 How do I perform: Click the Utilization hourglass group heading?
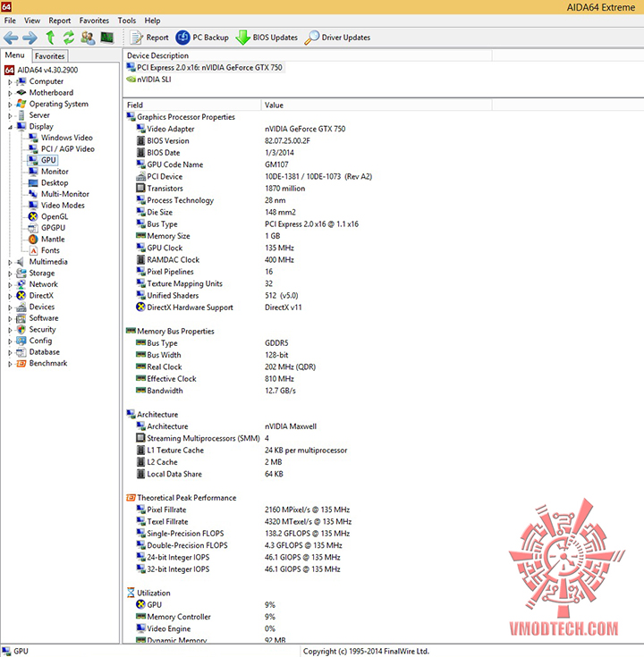(148, 593)
